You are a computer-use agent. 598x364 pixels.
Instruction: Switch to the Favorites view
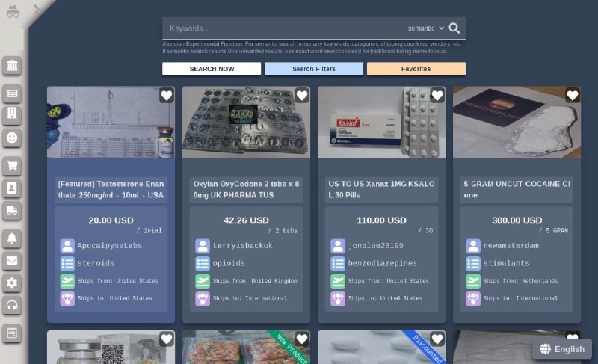pos(416,69)
